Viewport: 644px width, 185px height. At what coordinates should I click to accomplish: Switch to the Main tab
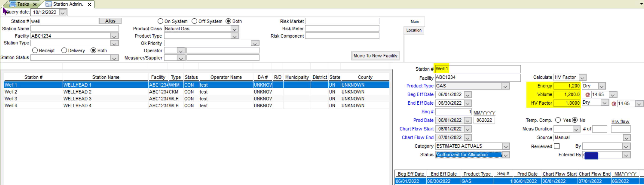click(414, 22)
